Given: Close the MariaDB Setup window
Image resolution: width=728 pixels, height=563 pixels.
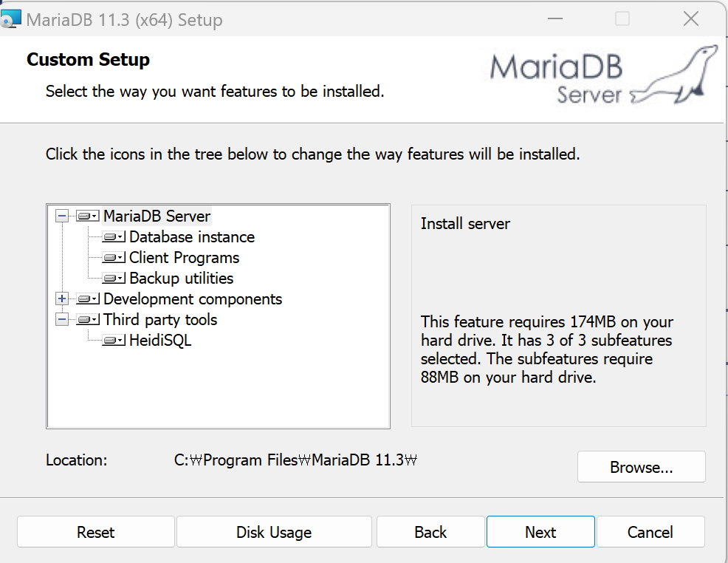Looking at the screenshot, I should tap(691, 18).
